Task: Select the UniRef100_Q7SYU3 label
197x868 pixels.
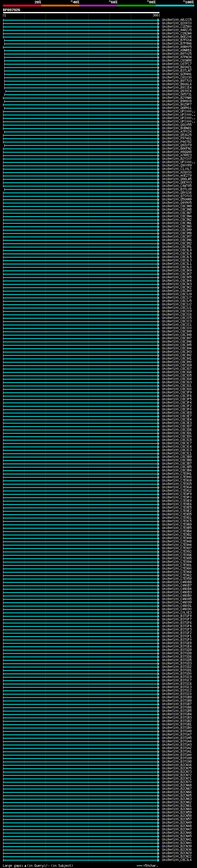Action: (177, 196)
